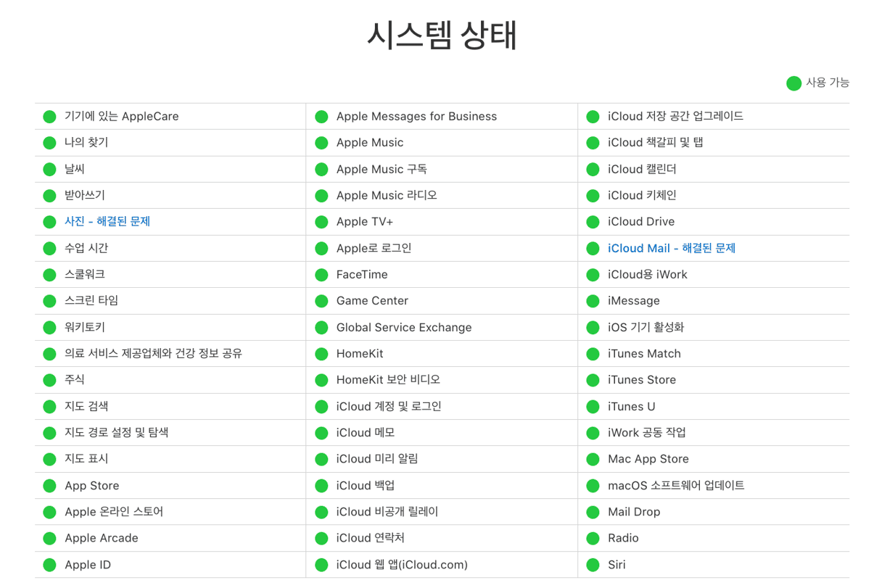Image resolution: width=882 pixels, height=588 pixels.
Task: Select the iTunes Store entry
Action: pyautogui.click(x=641, y=380)
